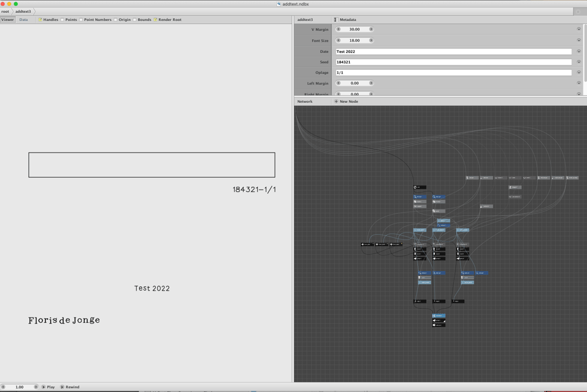This screenshot has height=392, width=587.
Task: Show Bounds in the viewer
Action: (x=134, y=20)
